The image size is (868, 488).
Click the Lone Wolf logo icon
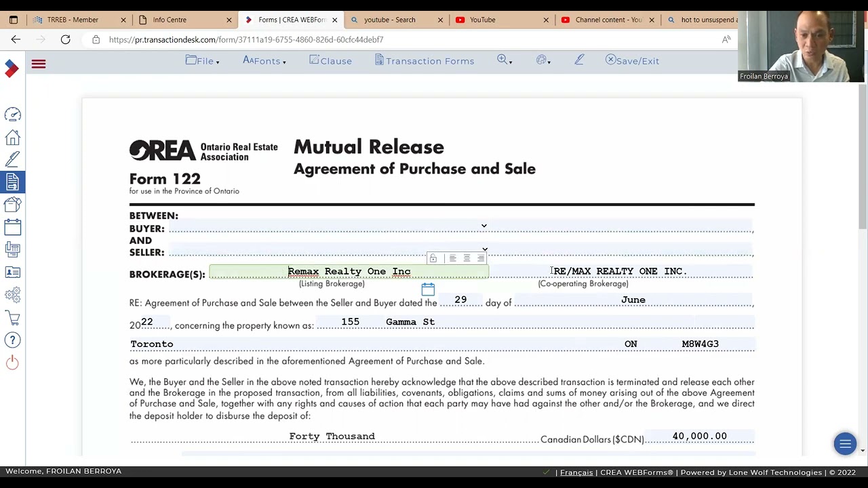[12, 68]
